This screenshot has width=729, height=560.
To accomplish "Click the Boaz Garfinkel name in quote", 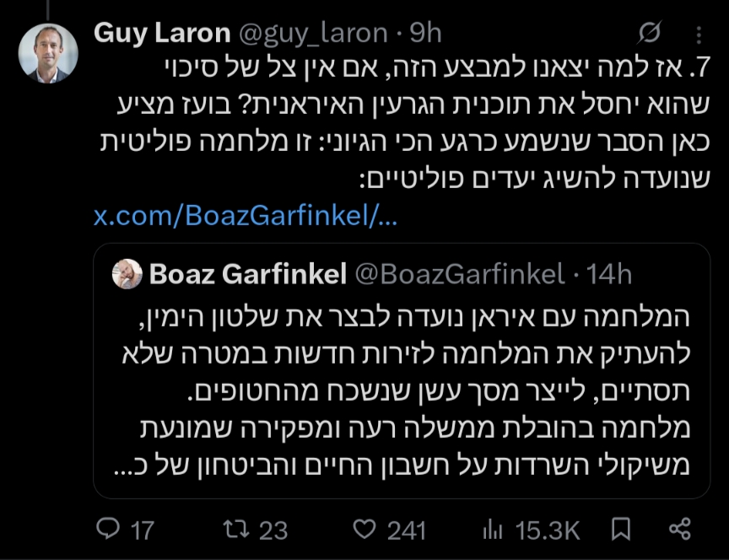I will pos(247,274).
